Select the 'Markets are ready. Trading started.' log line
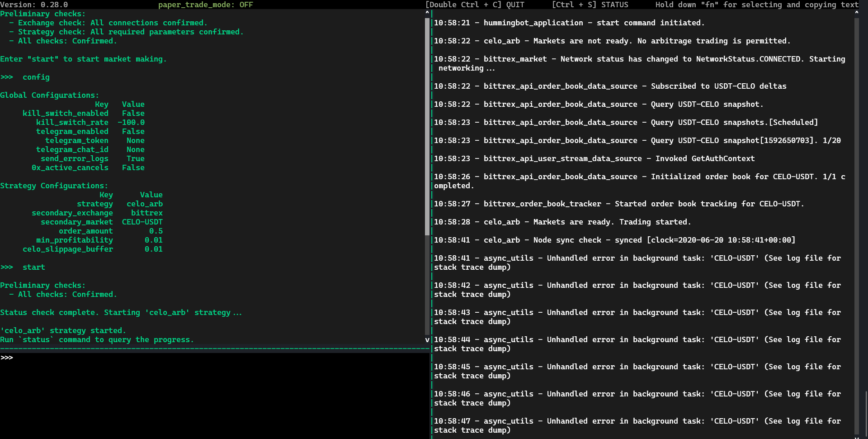868x439 pixels. (562, 222)
